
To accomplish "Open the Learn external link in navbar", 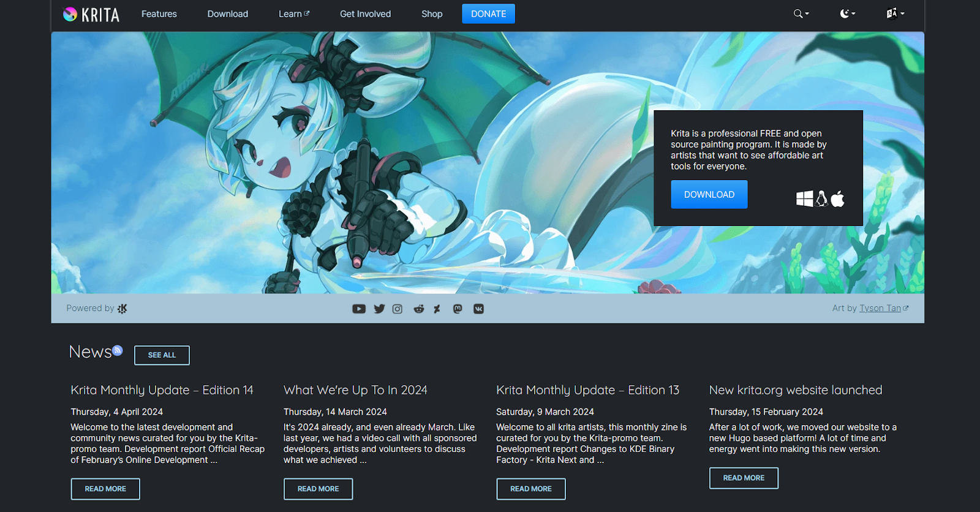I will click(294, 13).
